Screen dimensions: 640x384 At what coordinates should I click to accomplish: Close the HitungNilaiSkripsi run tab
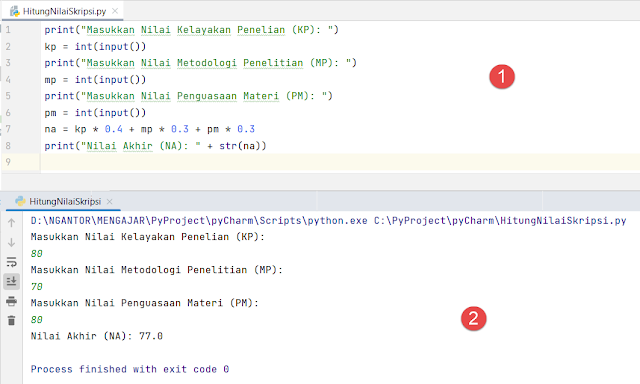tap(109, 202)
